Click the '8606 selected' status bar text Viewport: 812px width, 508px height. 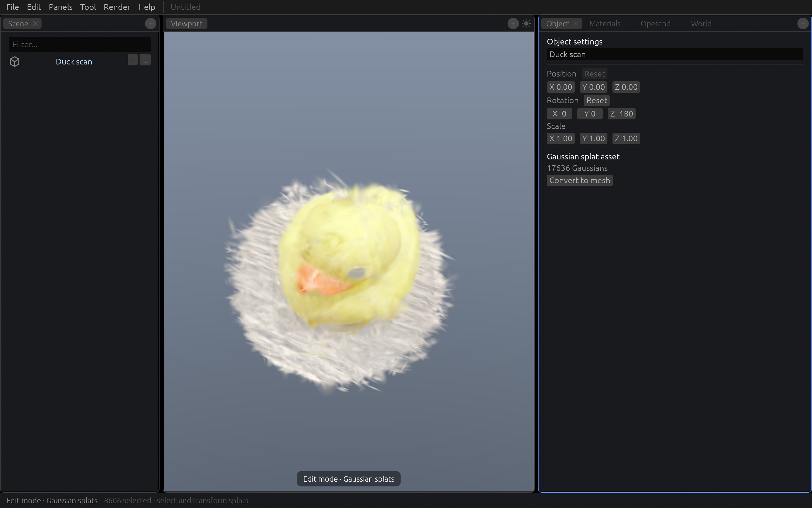(128, 500)
